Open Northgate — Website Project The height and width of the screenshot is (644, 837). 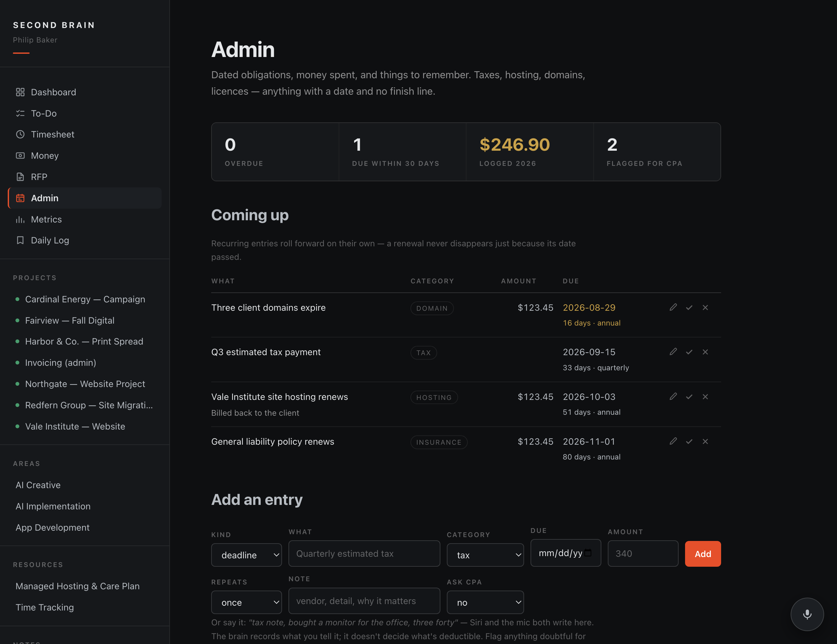[85, 384]
